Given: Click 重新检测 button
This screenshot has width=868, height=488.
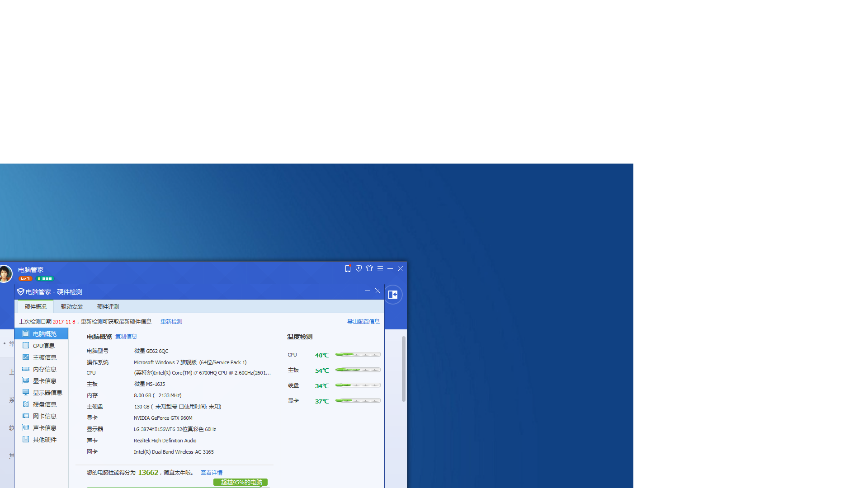Looking at the screenshot, I should point(171,322).
